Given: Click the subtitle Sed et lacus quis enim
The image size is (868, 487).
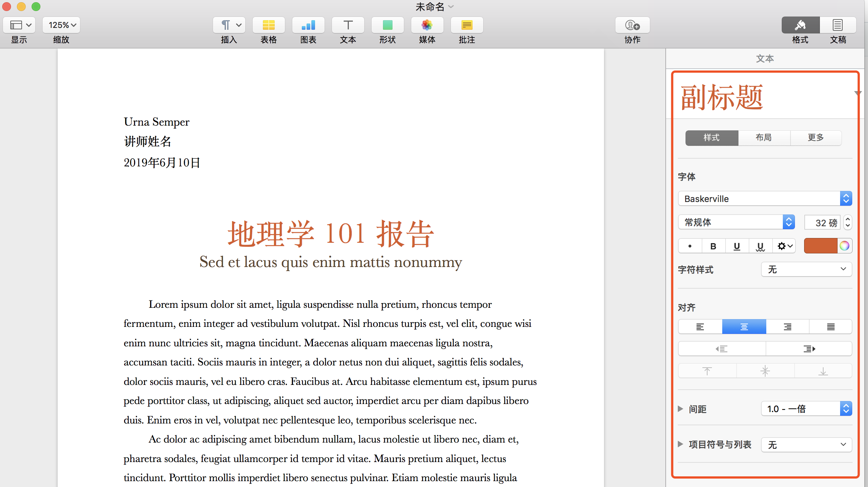Looking at the screenshot, I should tap(330, 262).
